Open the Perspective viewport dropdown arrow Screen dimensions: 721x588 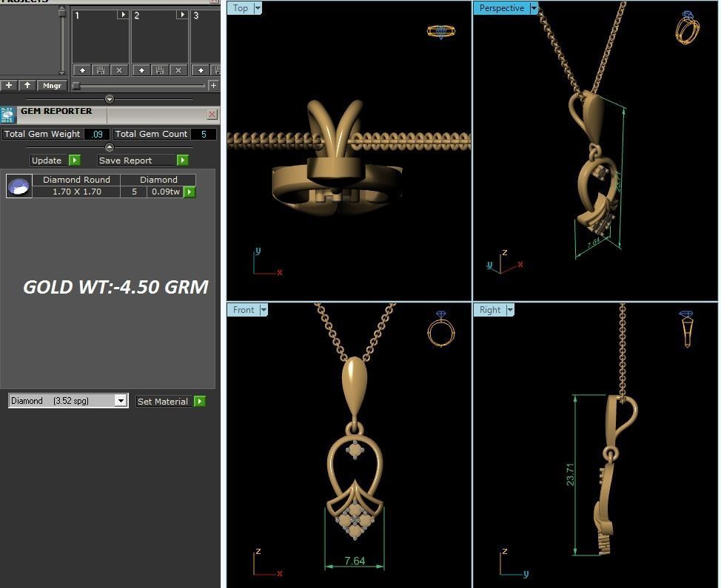pyautogui.click(x=534, y=8)
